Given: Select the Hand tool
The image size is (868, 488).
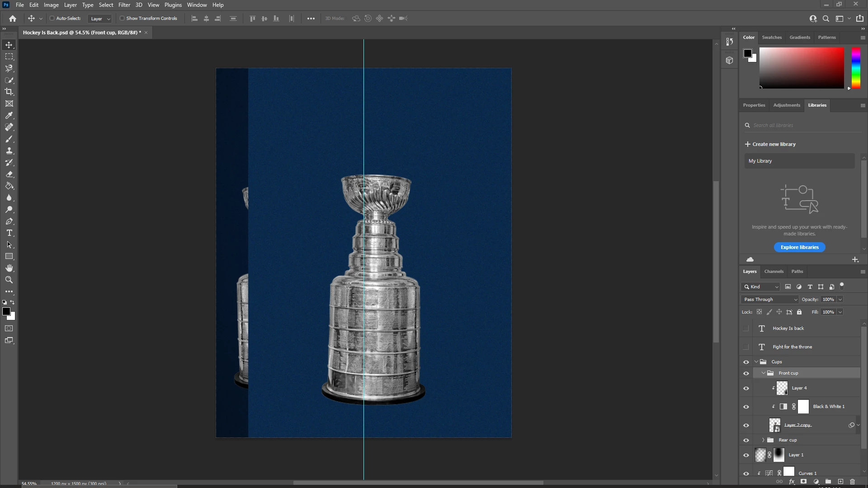Looking at the screenshot, I should point(9,268).
